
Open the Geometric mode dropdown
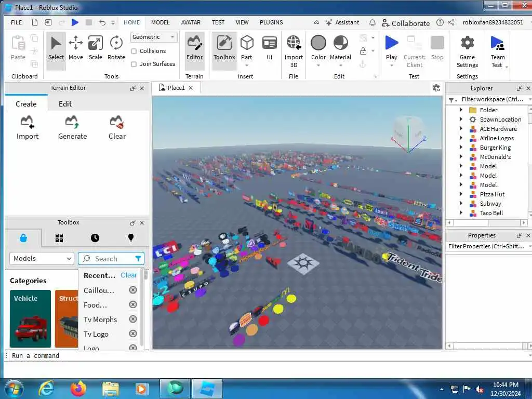[154, 37]
